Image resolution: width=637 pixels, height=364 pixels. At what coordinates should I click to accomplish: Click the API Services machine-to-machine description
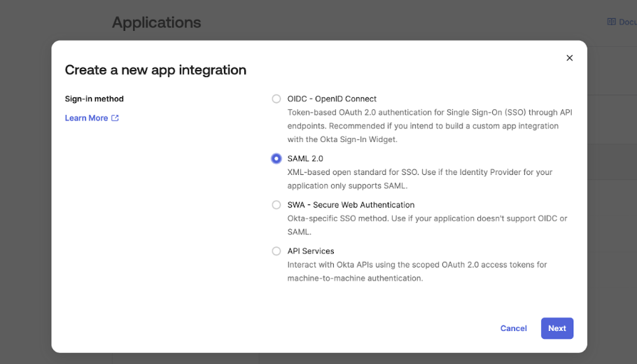pyautogui.click(x=417, y=272)
